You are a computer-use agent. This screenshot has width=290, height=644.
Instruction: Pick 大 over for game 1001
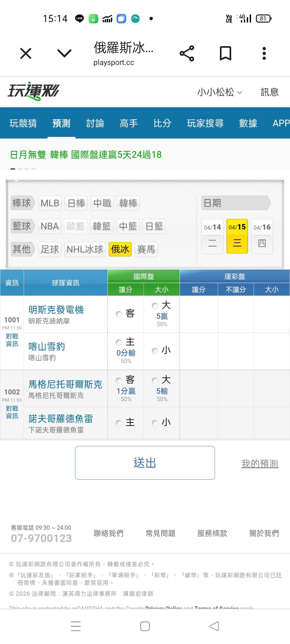tap(155, 306)
